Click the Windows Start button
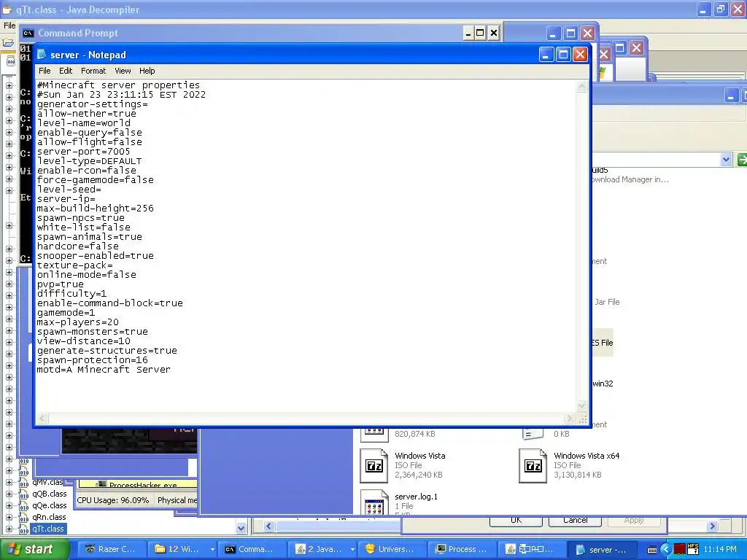Image resolution: width=747 pixels, height=560 pixels. click(35, 549)
